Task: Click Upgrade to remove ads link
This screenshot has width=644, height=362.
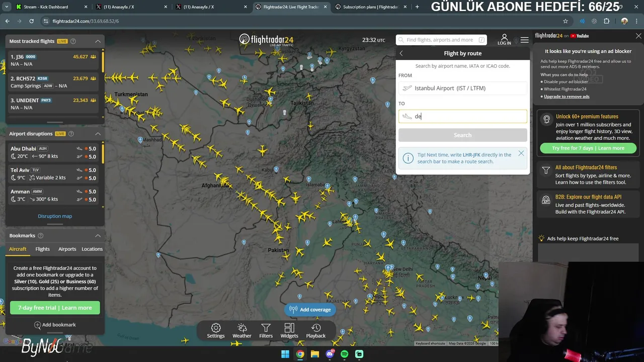Action: 567,97
